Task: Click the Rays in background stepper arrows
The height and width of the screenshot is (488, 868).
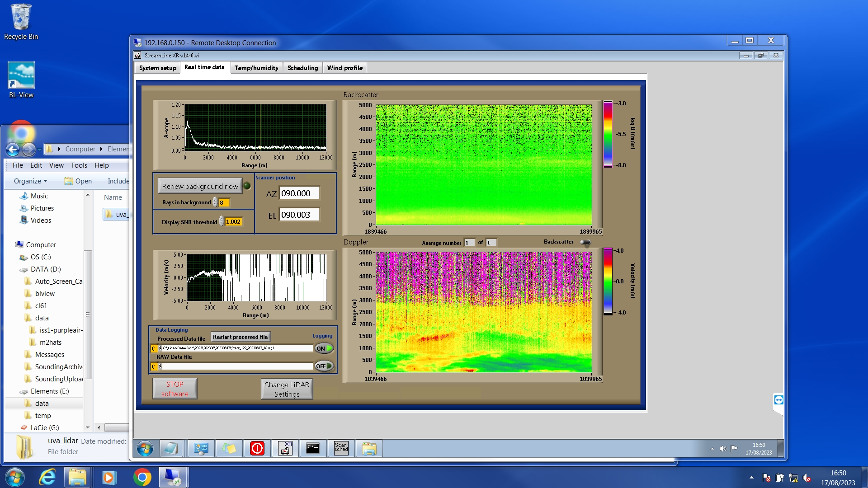Action: pyautogui.click(x=215, y=202)
